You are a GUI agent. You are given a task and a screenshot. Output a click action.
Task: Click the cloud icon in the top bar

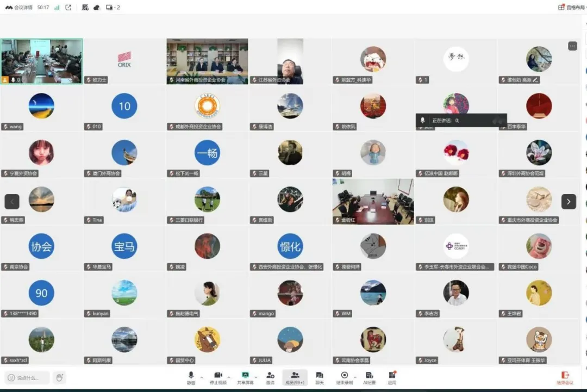coord(97,8)
